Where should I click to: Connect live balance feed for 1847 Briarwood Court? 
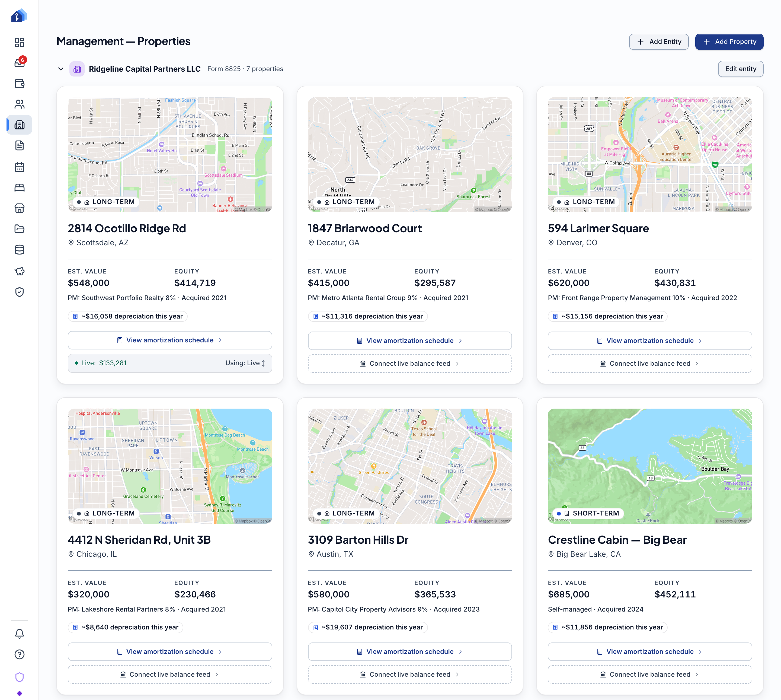click(410, 364)
